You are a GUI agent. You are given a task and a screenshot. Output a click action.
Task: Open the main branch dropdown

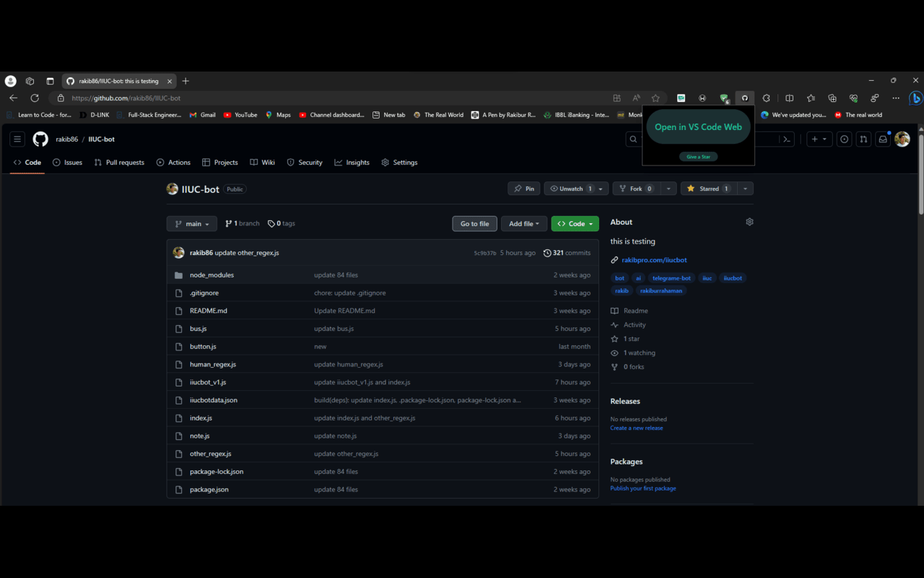coord(191,223)
